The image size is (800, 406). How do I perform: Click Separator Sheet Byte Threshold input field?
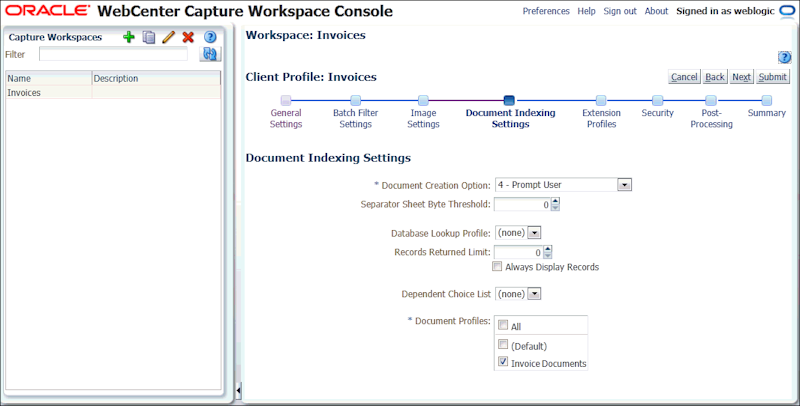[x=523, y=205]
